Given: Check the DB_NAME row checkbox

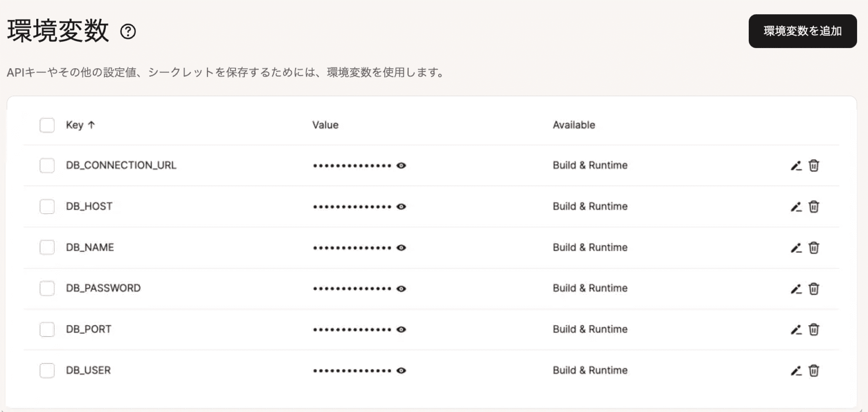Looking at the screenshot, I should click(x=47, y=247).
